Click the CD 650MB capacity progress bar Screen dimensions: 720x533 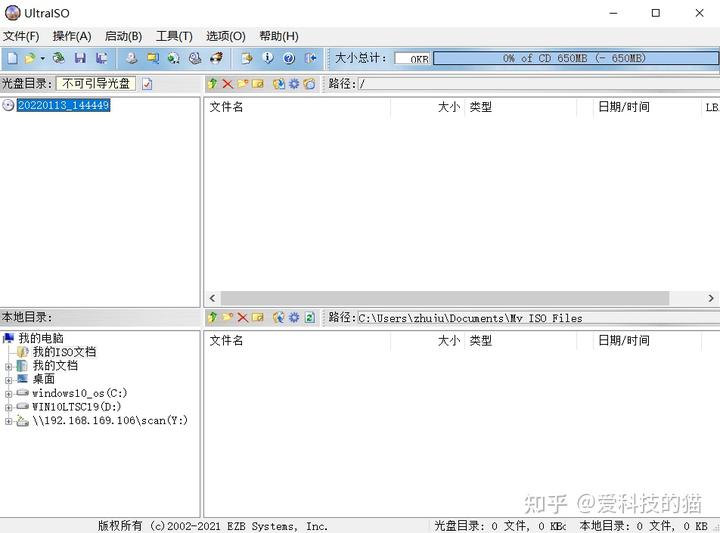pyautogui.click(x=576, y=58)
